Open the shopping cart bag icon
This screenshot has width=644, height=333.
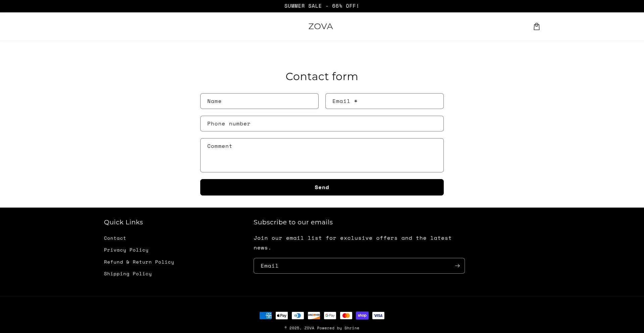(537, 26)
